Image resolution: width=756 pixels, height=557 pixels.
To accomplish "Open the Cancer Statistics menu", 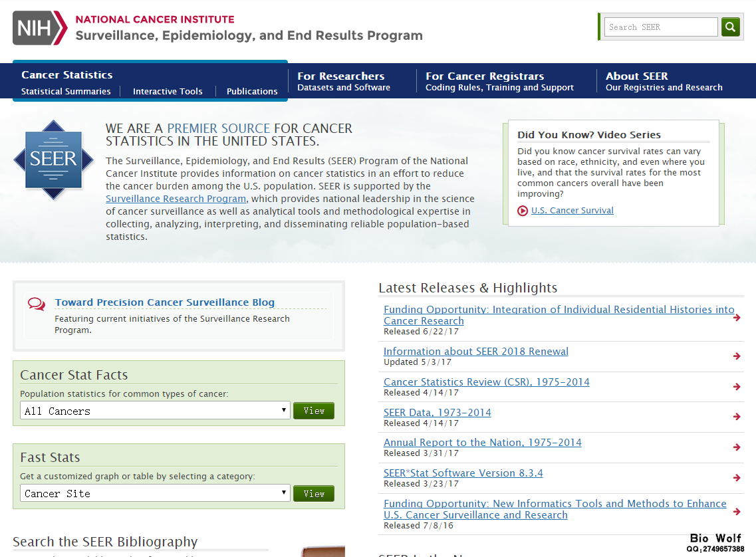I will click(x=67, y=74).
